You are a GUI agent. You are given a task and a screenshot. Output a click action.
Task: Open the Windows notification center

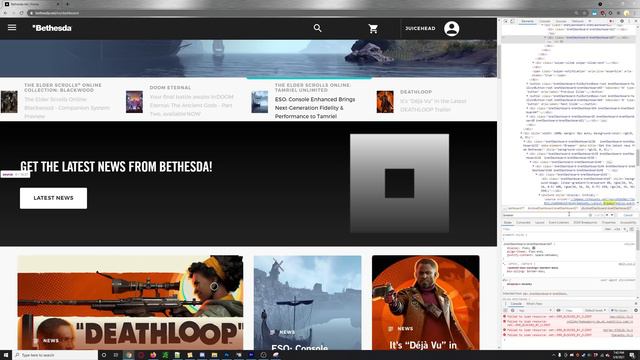click(x=632, y=355)
